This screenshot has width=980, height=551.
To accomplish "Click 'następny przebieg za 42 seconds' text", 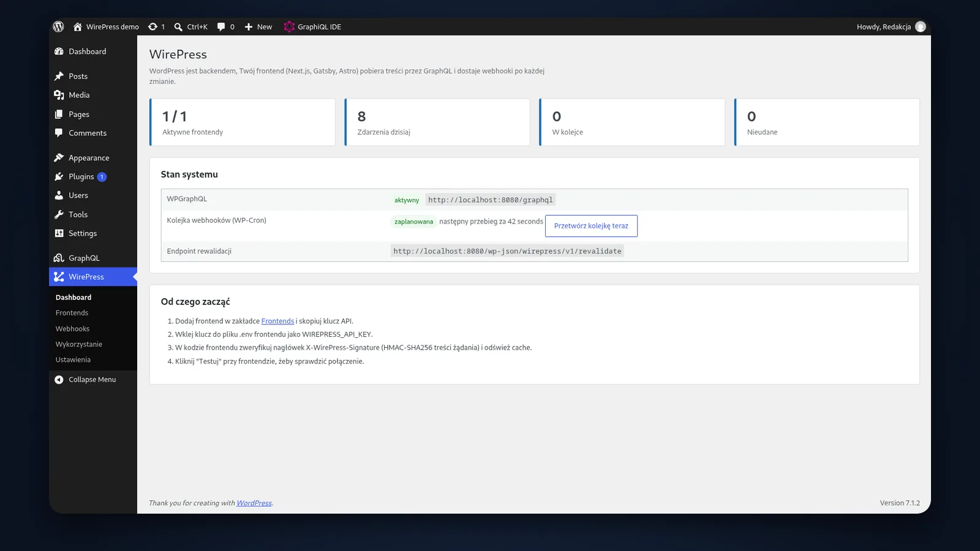I will point(491,222).
